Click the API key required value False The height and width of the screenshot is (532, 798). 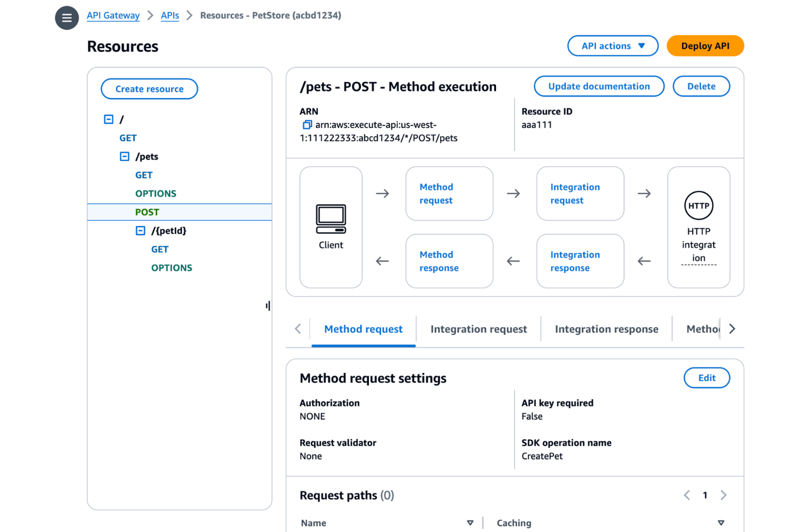coord(532,416)
